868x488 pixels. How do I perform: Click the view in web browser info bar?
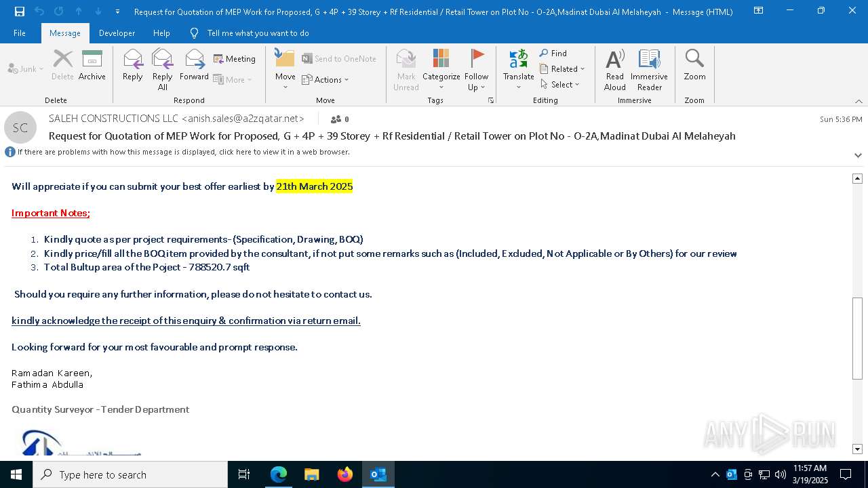(183, 152)
